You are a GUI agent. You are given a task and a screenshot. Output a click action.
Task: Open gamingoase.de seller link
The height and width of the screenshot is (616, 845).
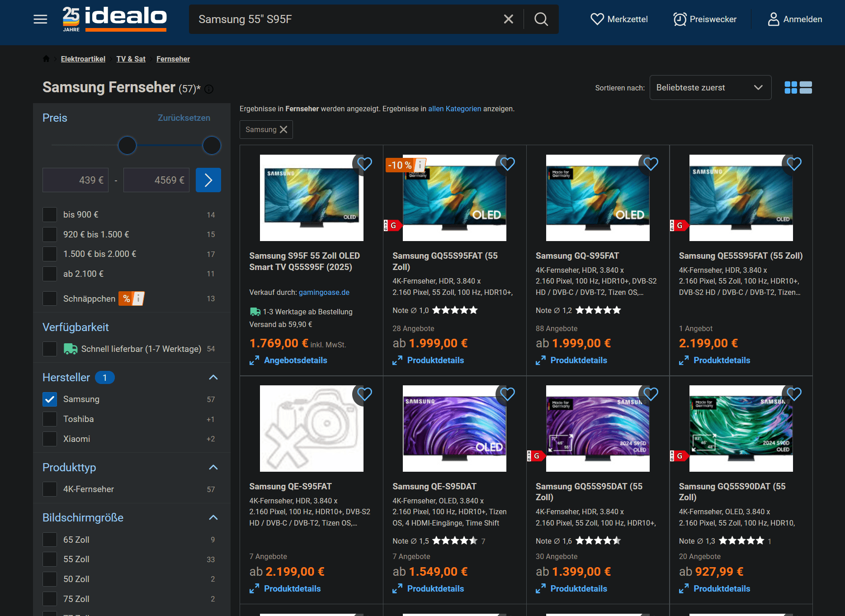pos(324,292)
